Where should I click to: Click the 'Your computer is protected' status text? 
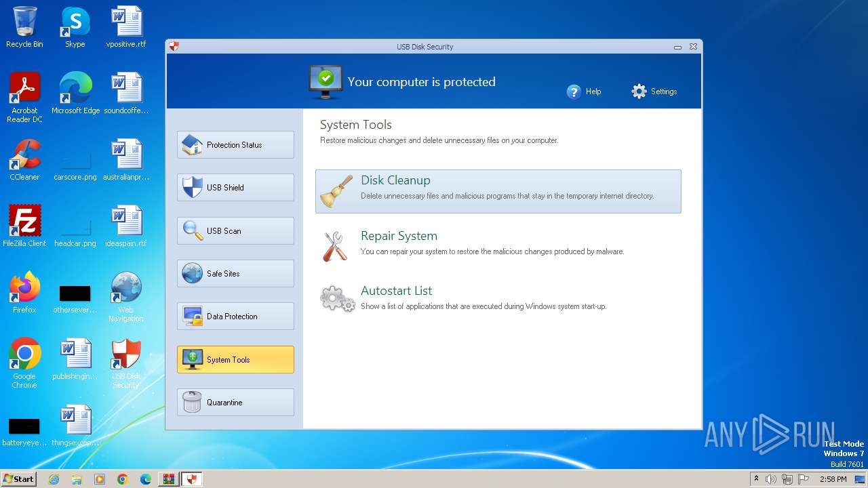[421, 82]
